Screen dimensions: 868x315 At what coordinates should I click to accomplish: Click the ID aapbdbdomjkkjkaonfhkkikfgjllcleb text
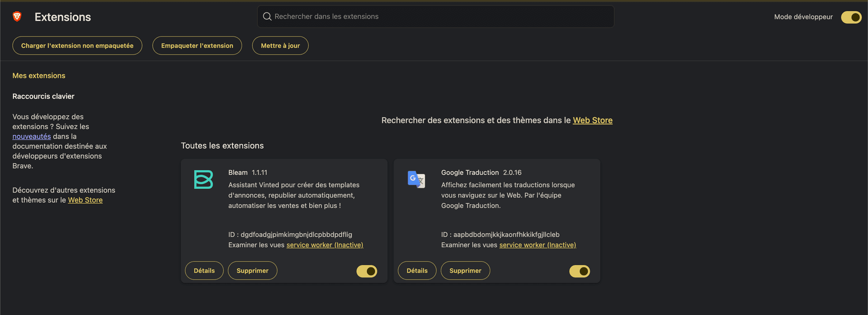(x=500, y=234)
